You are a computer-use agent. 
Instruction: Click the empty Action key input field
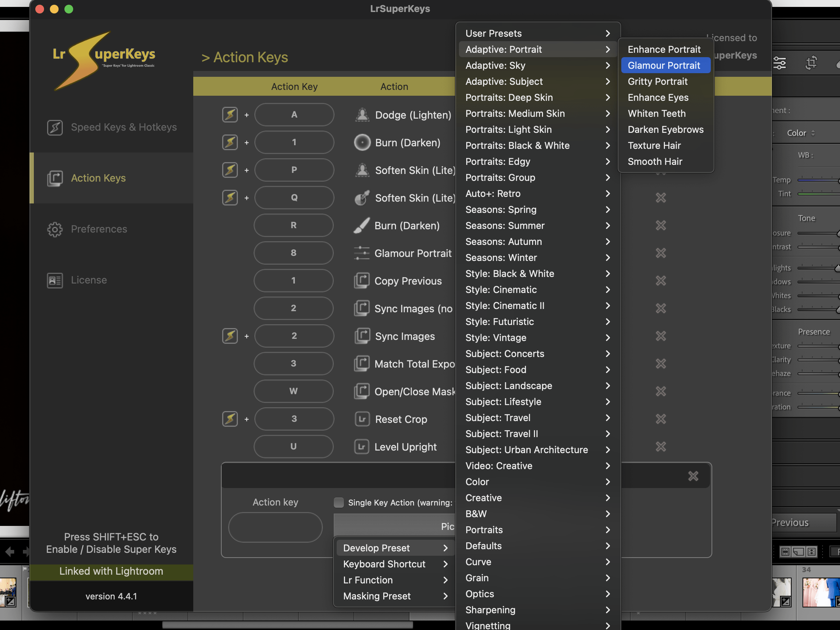point(275,527)
